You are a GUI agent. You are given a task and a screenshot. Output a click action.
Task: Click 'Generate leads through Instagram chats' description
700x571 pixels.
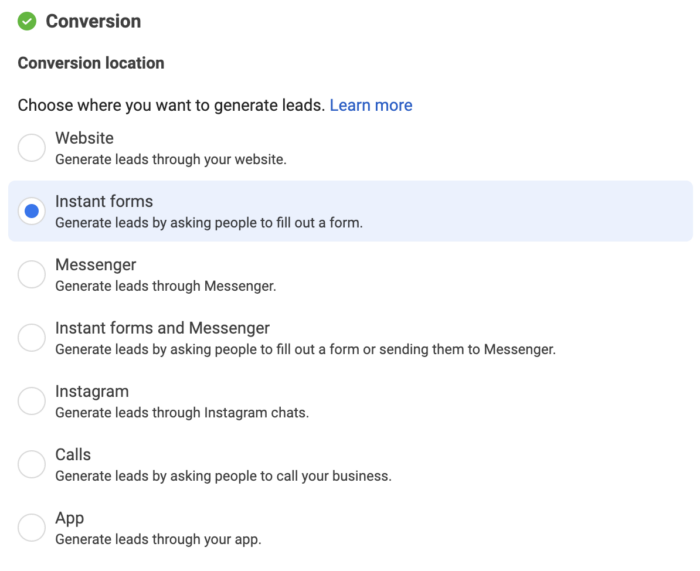(182, 413)
